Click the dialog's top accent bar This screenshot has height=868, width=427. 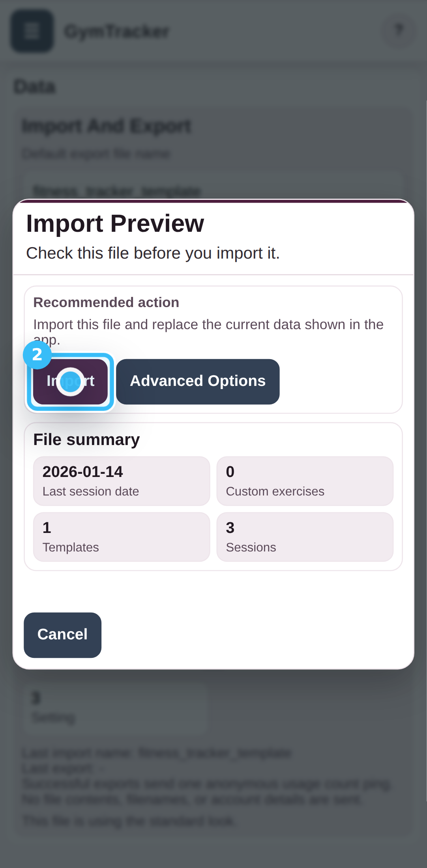[213, 201]
